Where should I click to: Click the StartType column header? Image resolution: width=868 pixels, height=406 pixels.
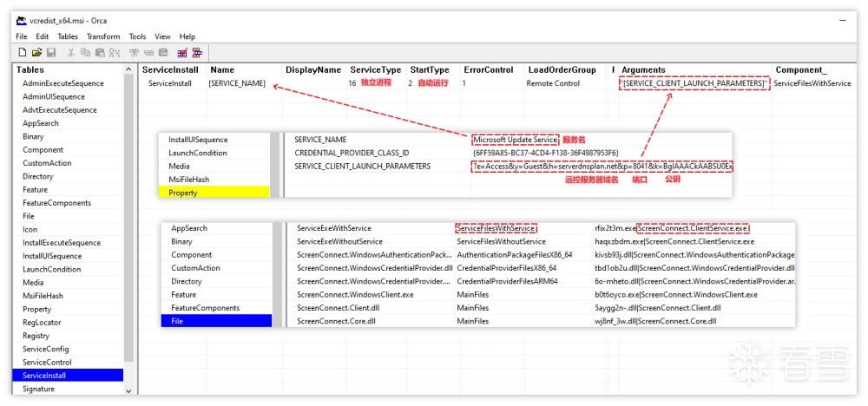pos(430,69)
